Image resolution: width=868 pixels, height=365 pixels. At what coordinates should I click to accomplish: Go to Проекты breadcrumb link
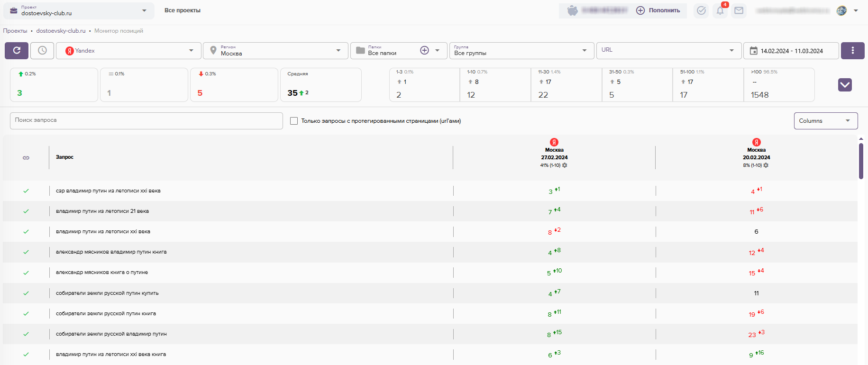[15, 31]
